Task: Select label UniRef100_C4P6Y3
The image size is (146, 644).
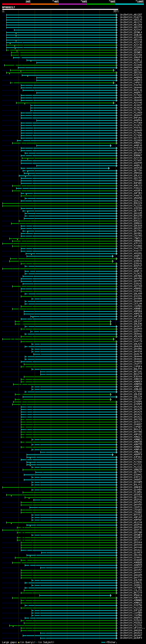Action: click(131, 82)
